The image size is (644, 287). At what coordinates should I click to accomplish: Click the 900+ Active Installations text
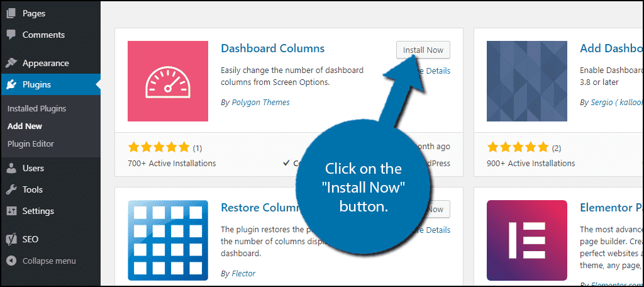(x=531, y=163)
